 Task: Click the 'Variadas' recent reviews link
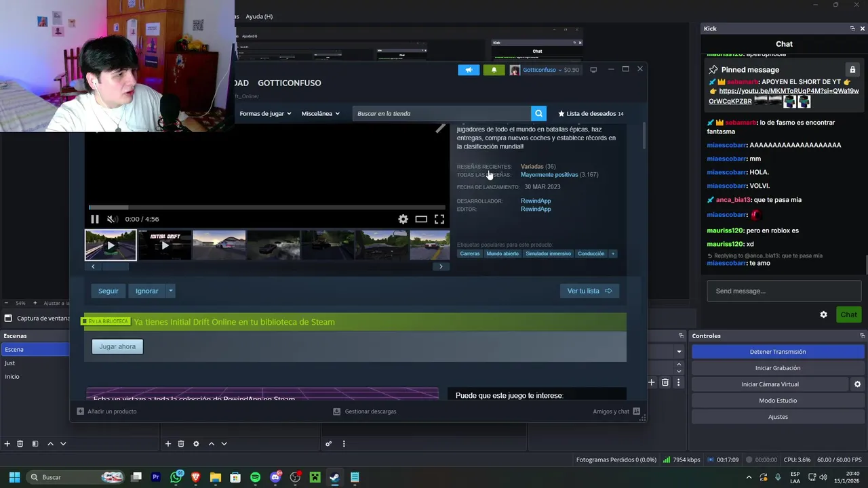(532, 167)
